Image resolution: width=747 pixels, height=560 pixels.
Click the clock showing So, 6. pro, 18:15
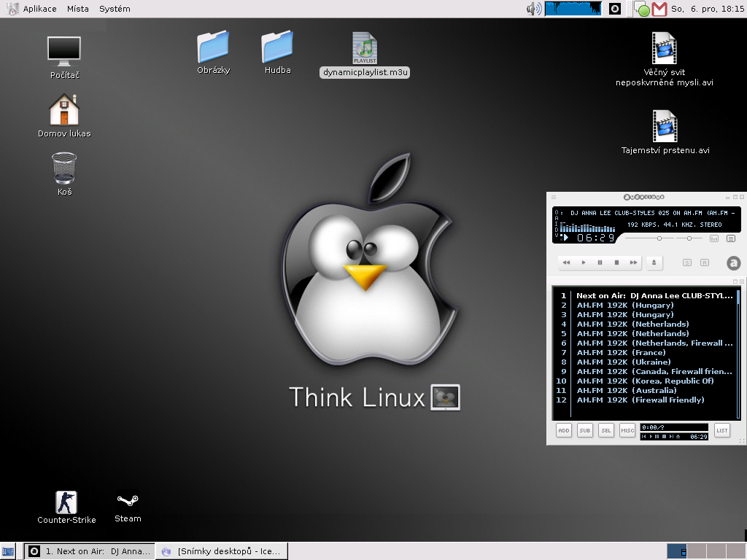(x=707, y=9)
